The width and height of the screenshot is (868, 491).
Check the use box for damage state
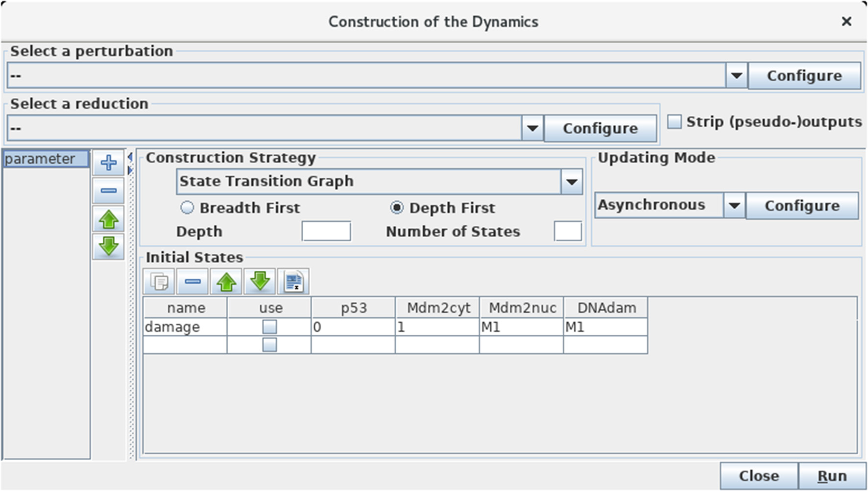coord(269,327)
